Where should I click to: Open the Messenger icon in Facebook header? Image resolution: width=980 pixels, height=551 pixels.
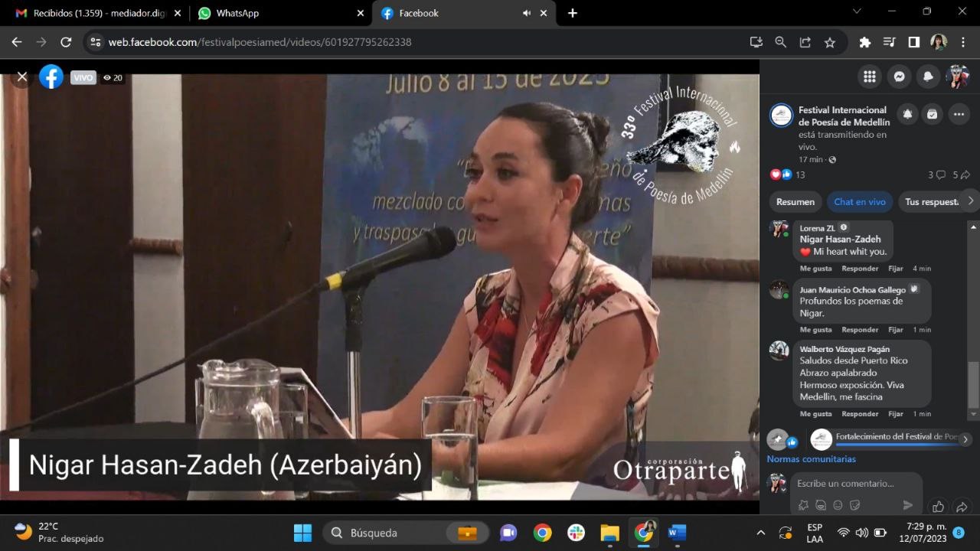click(x=899, y=77)
